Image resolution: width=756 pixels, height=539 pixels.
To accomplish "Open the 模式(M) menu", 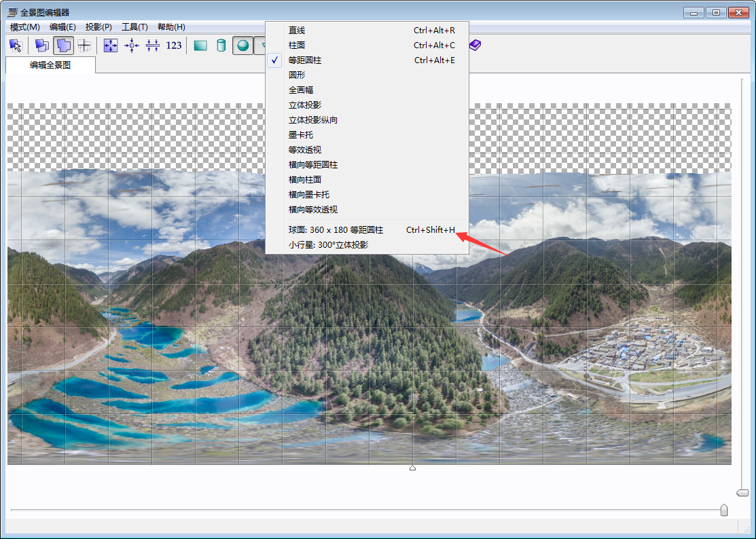I will 25,27.
